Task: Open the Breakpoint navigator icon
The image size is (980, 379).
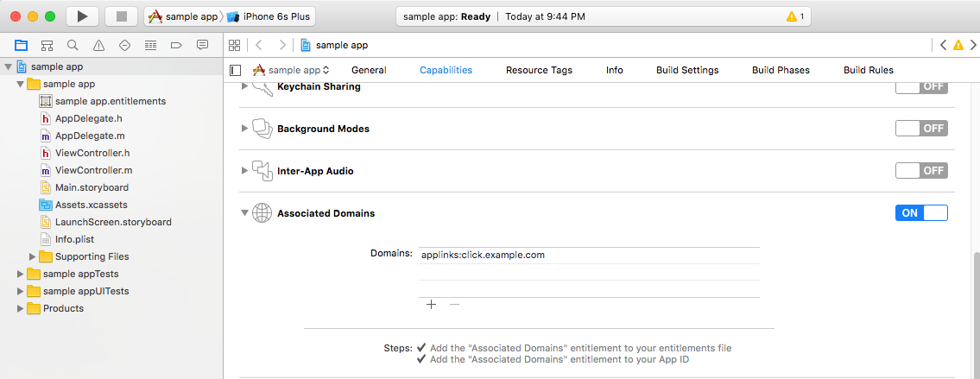Action: (x=176, y=45)
